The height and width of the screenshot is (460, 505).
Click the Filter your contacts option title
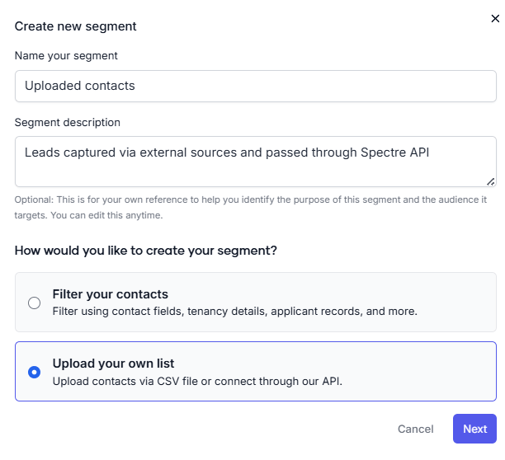110,294
